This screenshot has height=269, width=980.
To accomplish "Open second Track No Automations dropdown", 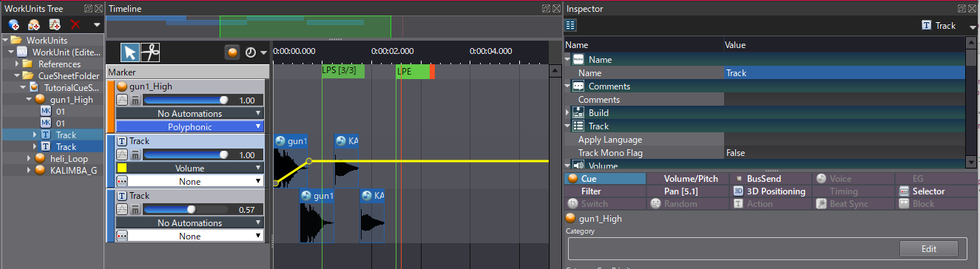I will tap(190, 222).
